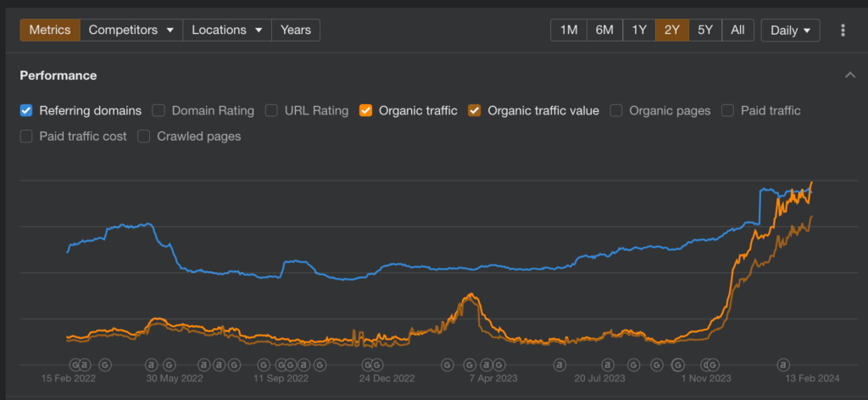The image size is (868, 400).
Task: Enable the URL Rating checkbox
Action: click(272, 110)
